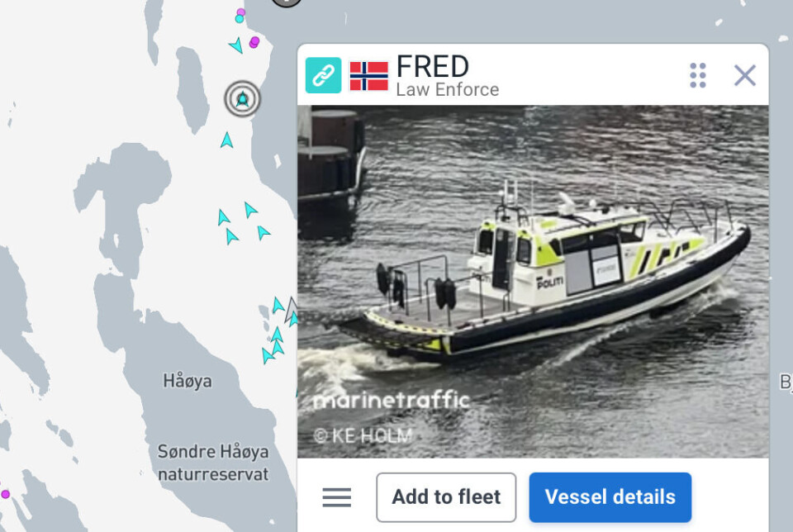Select the gray vessel arrow at panel's left edge
Screen dimensions: 793x532
[292, 310]
